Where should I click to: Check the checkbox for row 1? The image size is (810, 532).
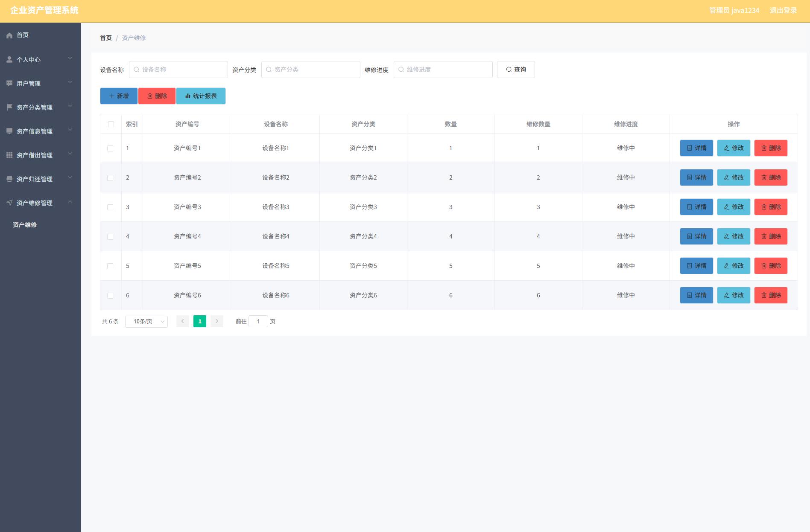110,148
